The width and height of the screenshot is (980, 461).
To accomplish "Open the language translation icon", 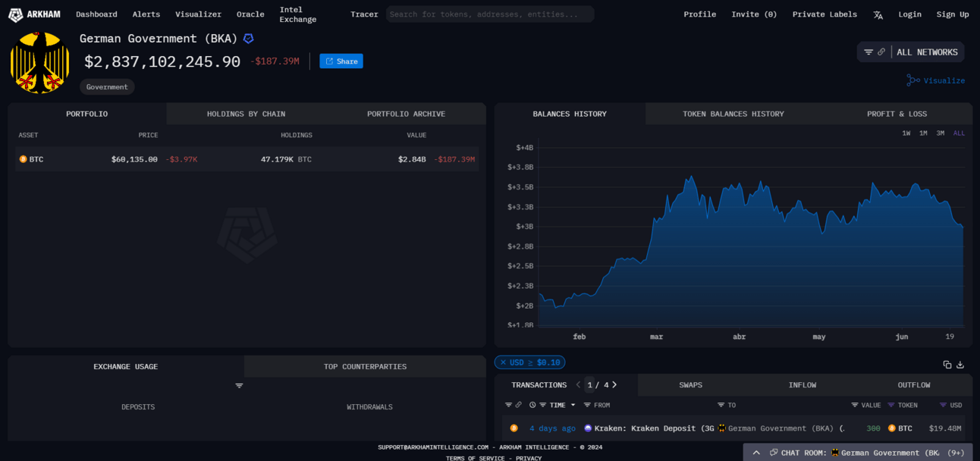I will pyautogui.click(x=878, y=14).
